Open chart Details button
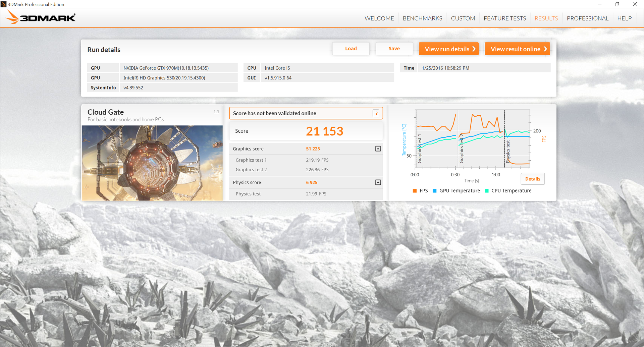Screen dimensions: 644x347 (x=533, y=179)
